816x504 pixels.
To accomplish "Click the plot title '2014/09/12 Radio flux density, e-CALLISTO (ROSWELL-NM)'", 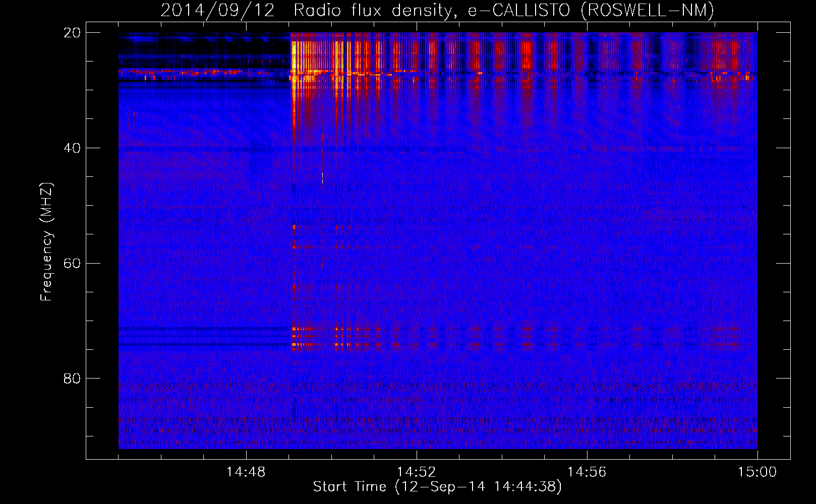I will (437, 10).
